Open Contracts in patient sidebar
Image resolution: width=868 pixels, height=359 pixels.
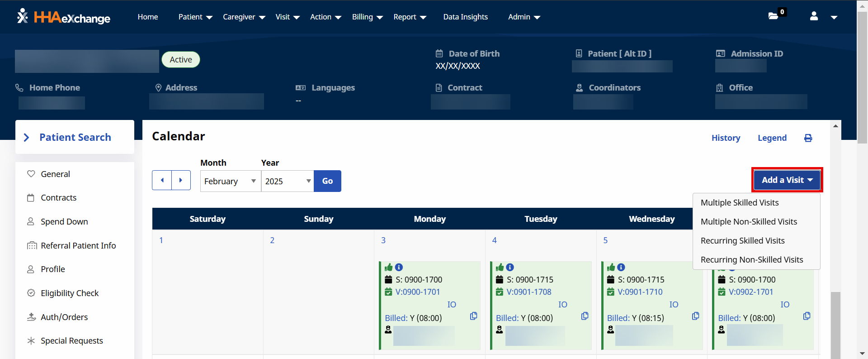click(x=59, y=198)
